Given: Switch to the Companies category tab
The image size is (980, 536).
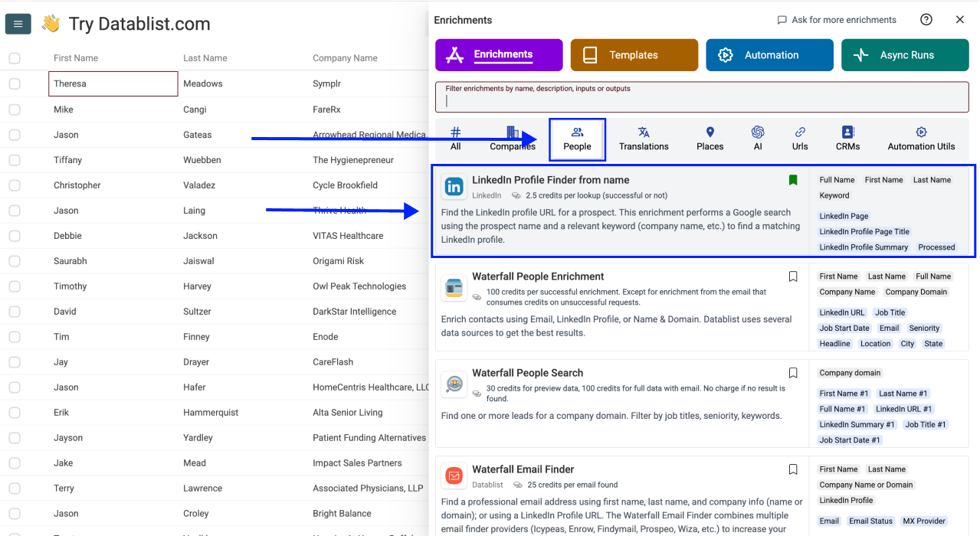Looking at the screenshot, I should [x=512, y=139].
